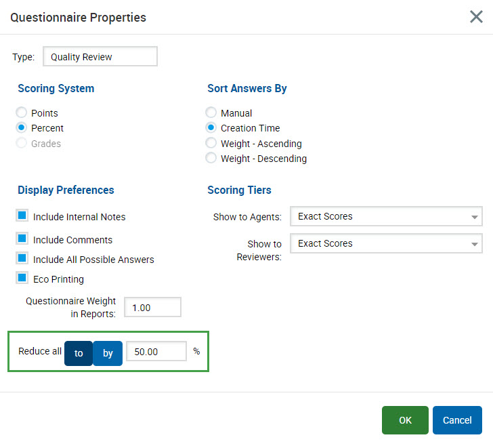Select the Percent scoring option
This screenshot has height=448, width=493.
(x=22, y=128)
